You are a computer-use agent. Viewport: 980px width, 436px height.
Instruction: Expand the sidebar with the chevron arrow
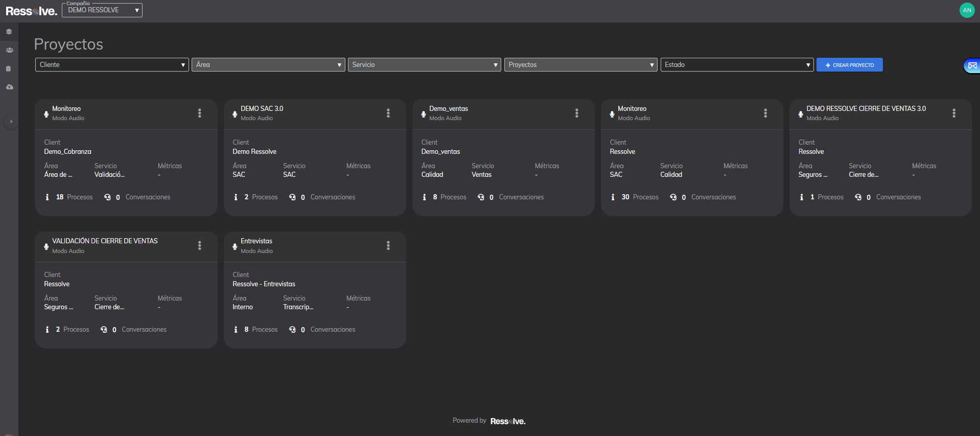pyautogui.click(x=11, y=122)
